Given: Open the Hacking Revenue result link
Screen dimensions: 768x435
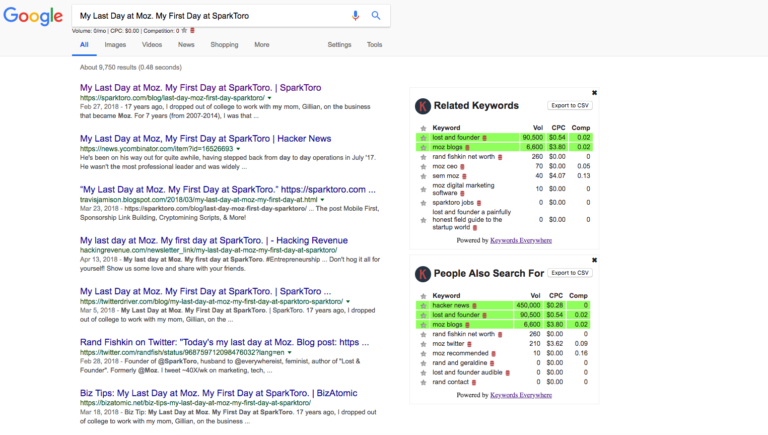Looking at the screenshot, I should [214, 241].
